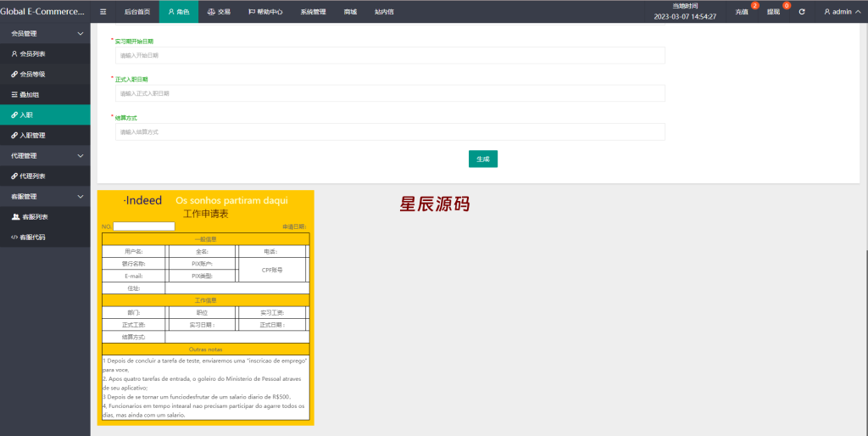Viewport: 868px width, 436px height.
Task: Click the 实习日期: cell in the form
Action: click(x=202, y=325)
